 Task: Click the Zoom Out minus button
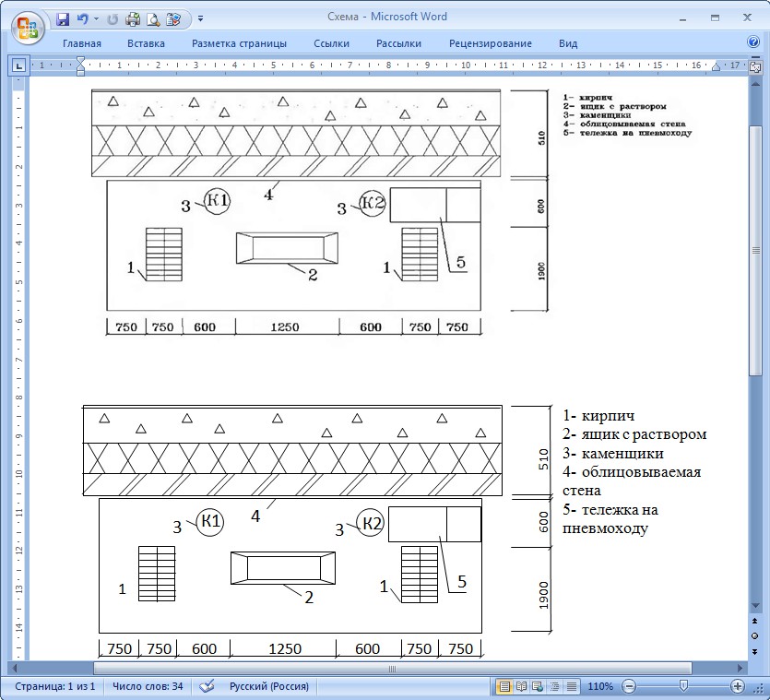point(629,686)
